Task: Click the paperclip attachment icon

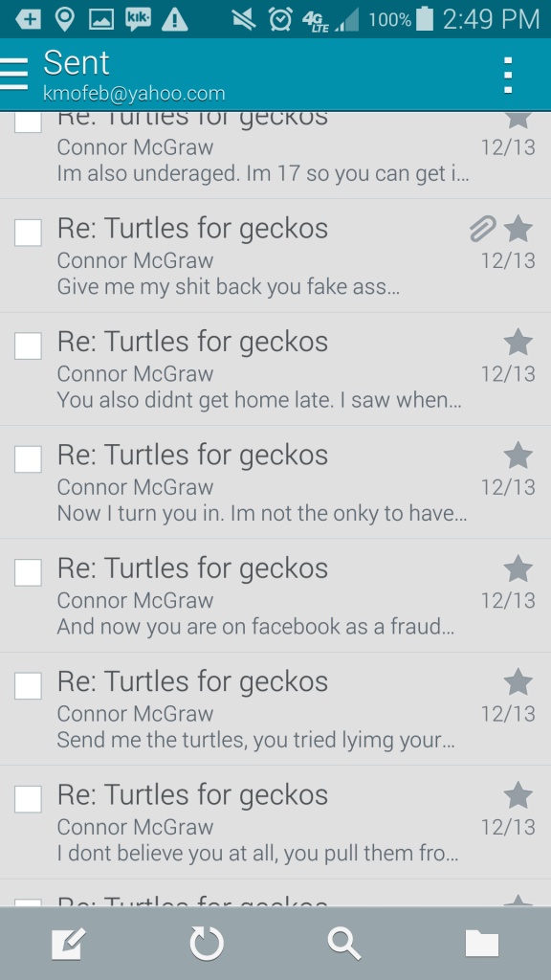Action: coord(482,229)
